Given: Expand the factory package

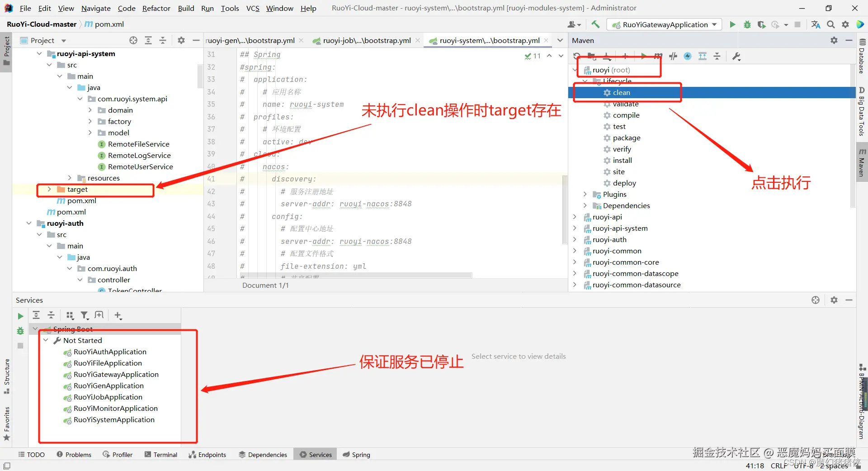Looking at the screenshot, I should click(90, 121).
